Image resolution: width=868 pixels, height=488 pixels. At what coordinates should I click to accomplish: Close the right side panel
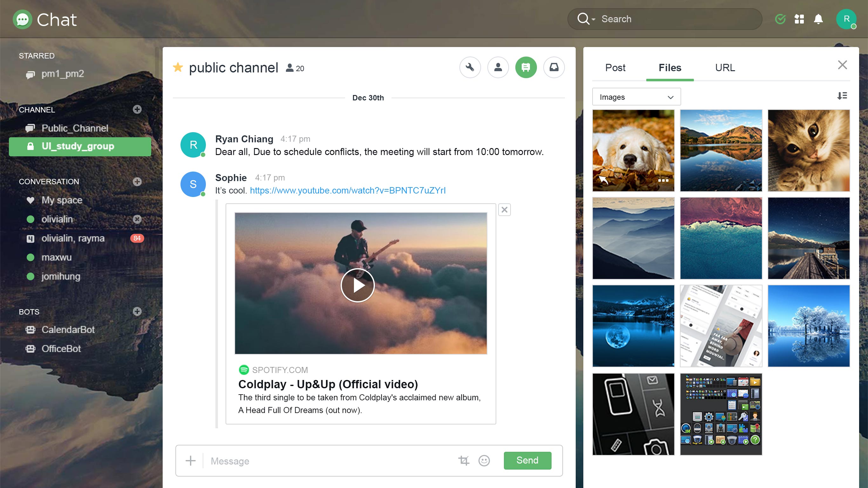click(842, 65)
